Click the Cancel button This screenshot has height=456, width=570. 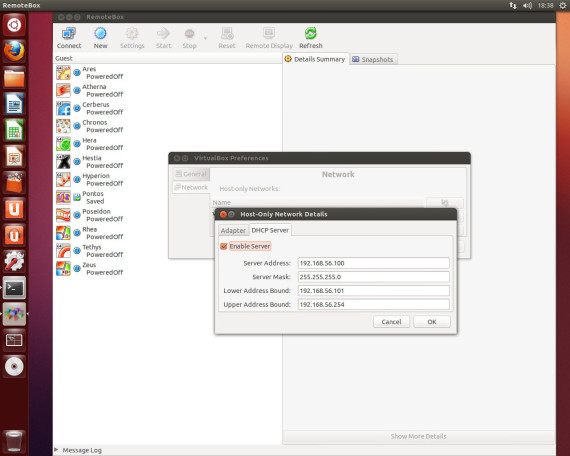point(391,322)
